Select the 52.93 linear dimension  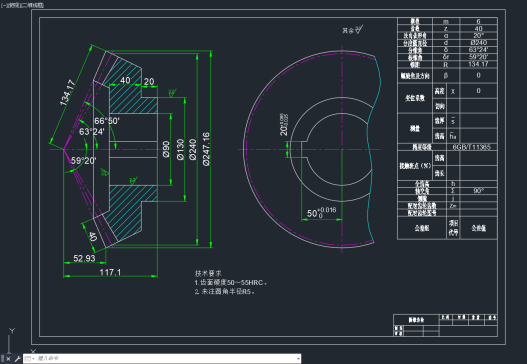click(x=84, y=258)
